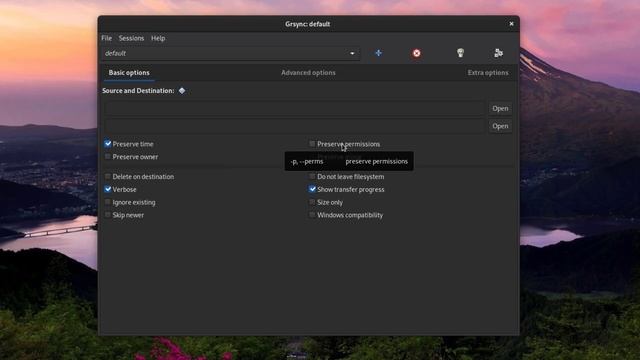The image size is (640, 360).
Task: Open browser for the destination folder
Action: (500, 126)
